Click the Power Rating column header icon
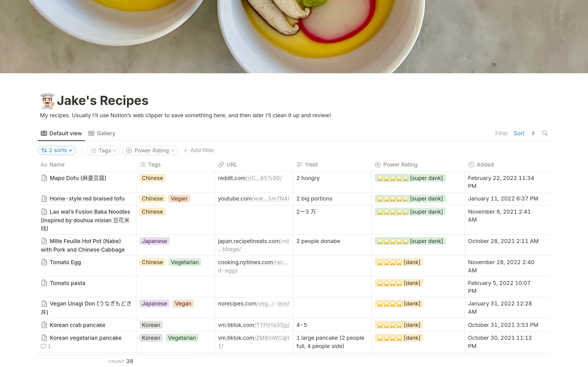The width and height of the screenshot is (588, 367). (377, 164)
